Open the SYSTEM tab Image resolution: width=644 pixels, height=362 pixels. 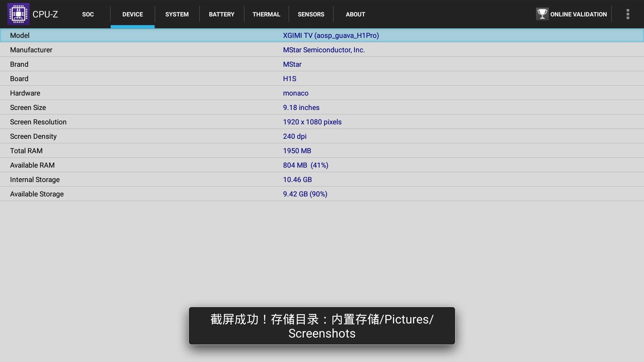(177, 14)
